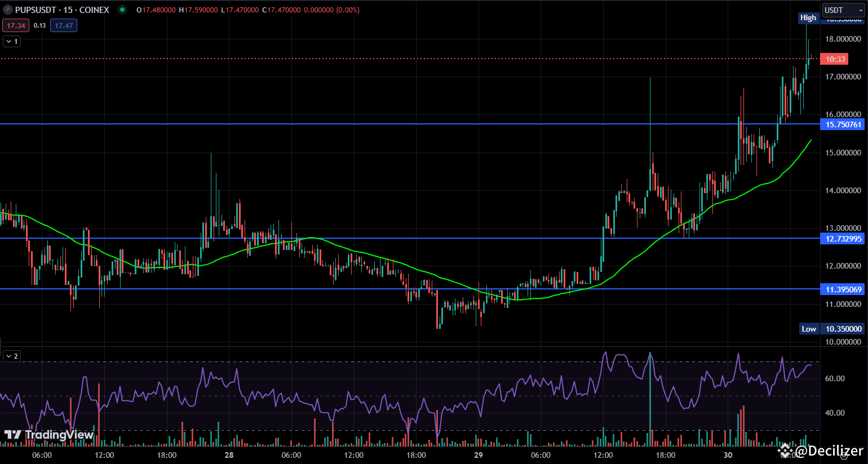
Task: Click the 10:33 candle countdown label
Action: [834, 59]
